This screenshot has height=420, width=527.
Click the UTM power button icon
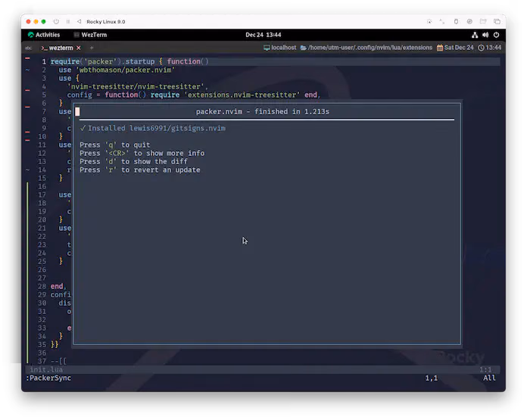tap(56, 21)
